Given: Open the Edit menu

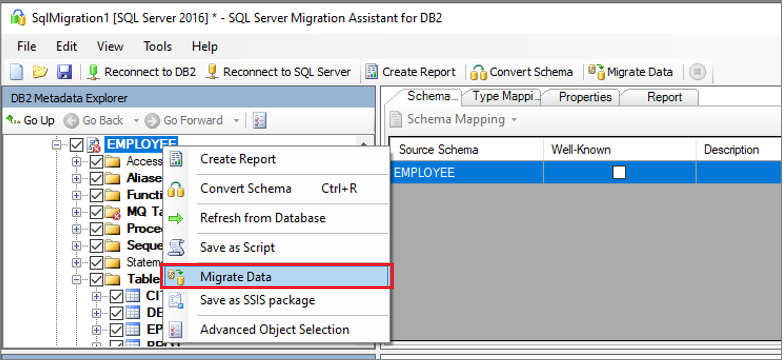Looking at the screenshot, I should [x=66, y=46].
